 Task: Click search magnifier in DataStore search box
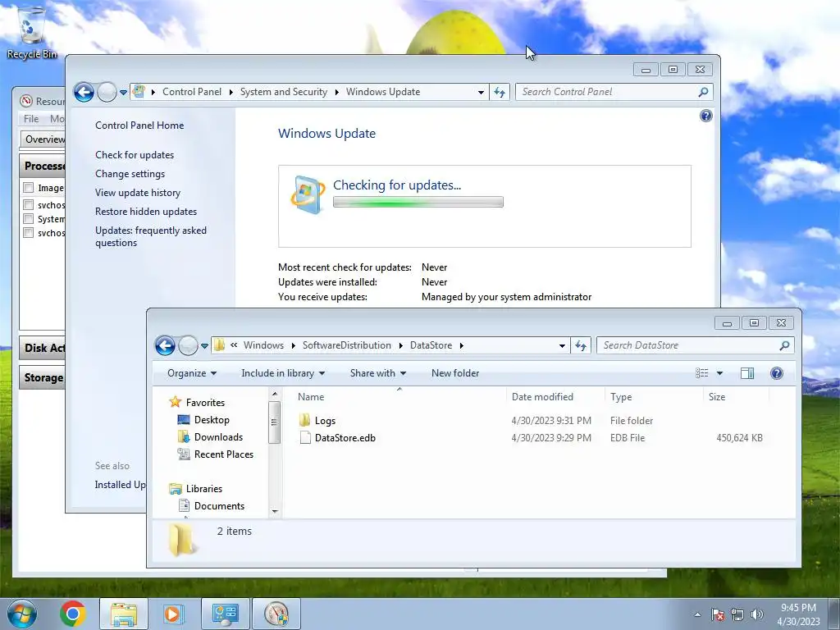click(784, 345)
